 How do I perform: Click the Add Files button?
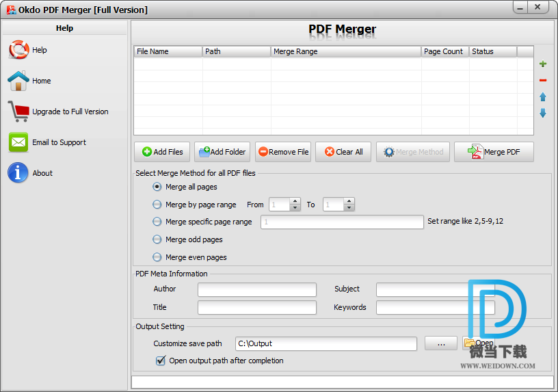pyautogui.click(x=162, y=152)
